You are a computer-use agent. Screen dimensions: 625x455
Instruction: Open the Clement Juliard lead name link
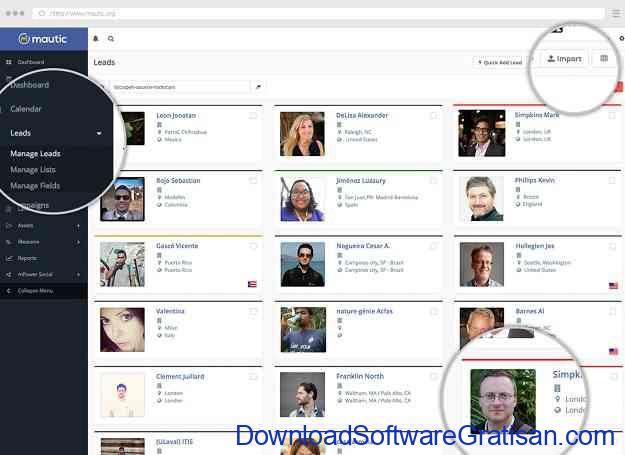pyautogui.click(x=180, y=377)
